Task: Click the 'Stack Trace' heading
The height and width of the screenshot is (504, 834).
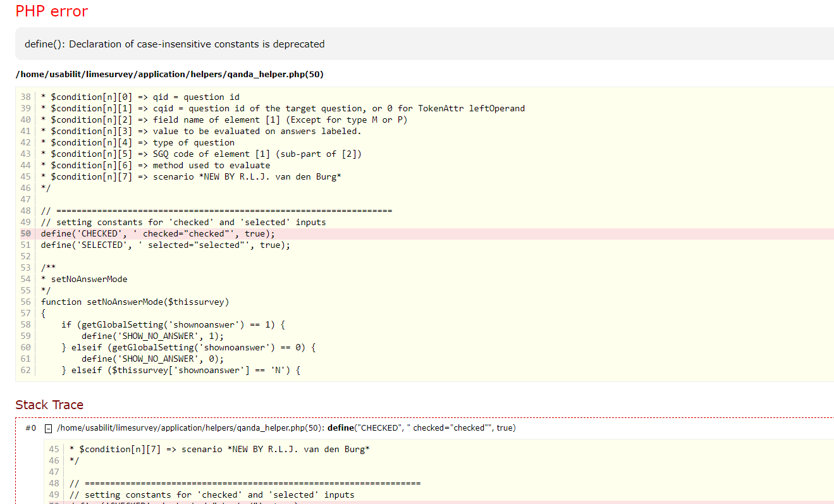Action: pos(49,405)
